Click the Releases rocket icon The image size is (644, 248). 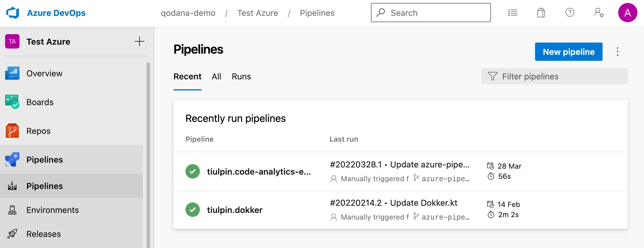pos(12,234)
